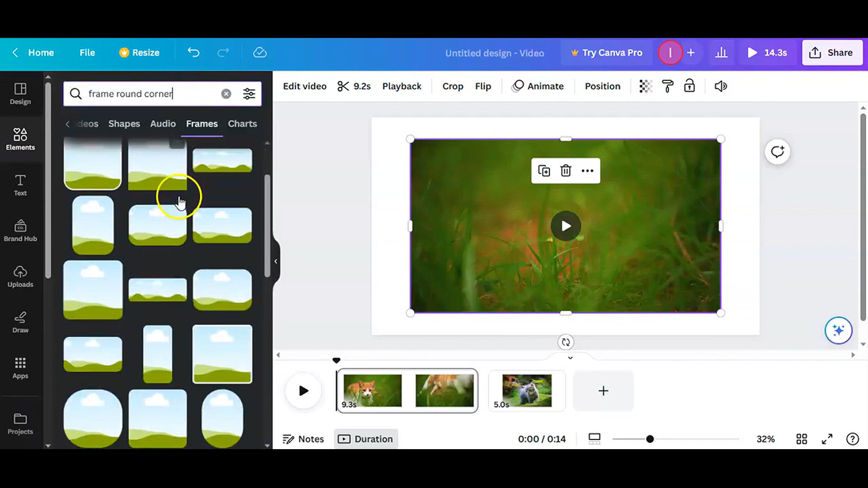The image size is (868, 488).
Task: Open the Magic assistant sparkle button
Action: pos(838,330)
